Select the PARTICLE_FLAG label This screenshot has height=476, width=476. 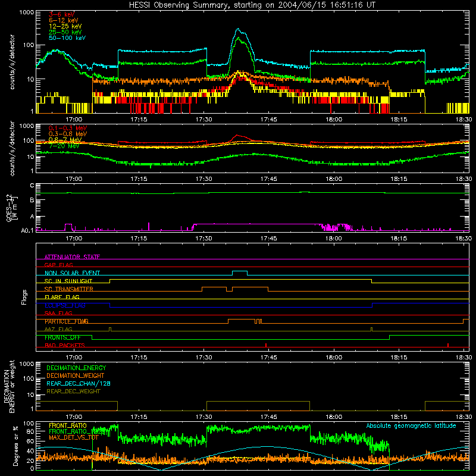(x=67, y=321)
